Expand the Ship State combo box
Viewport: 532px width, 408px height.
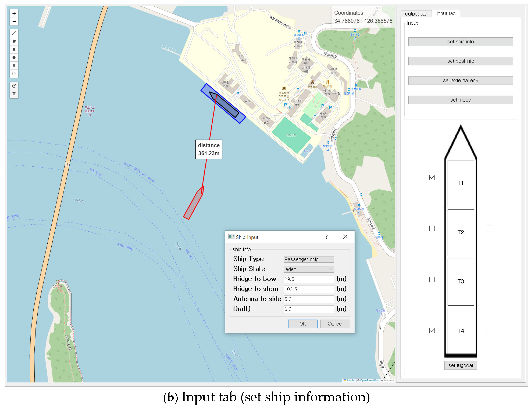[x=309, y=269]
